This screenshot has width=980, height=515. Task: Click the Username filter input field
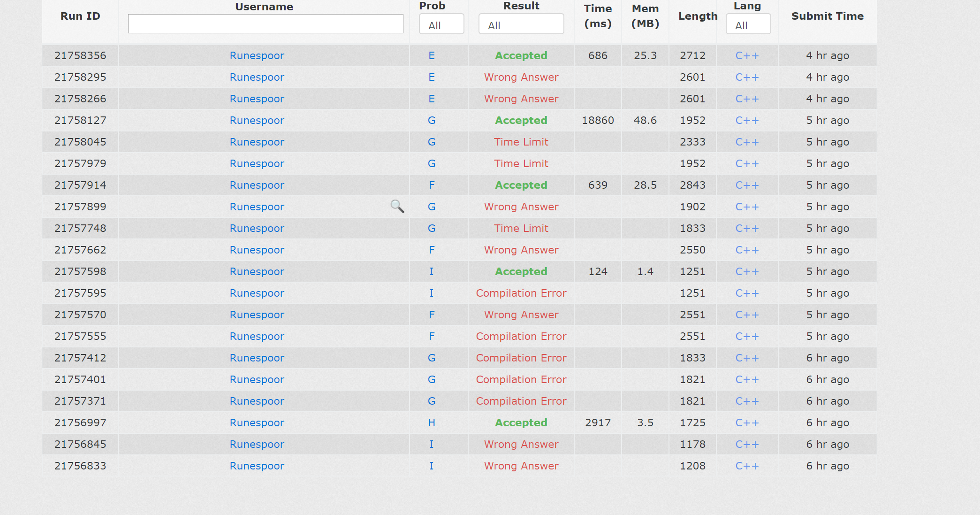tap(266, 24)
